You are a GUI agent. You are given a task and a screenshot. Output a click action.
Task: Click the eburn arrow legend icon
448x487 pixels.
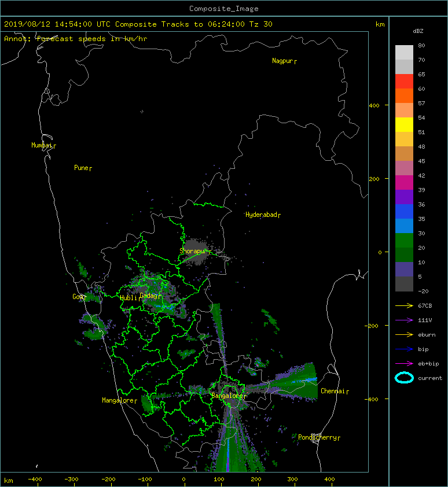404,335
